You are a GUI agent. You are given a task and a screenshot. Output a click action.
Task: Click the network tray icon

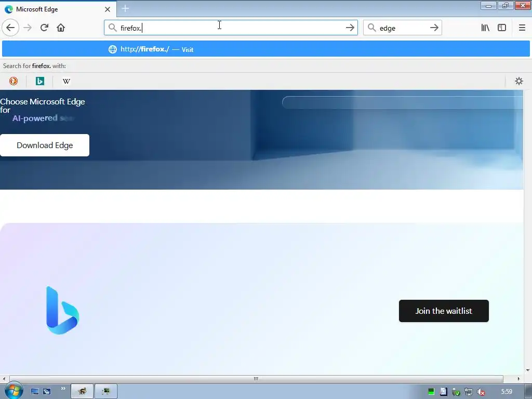click(x=469, y=392)
